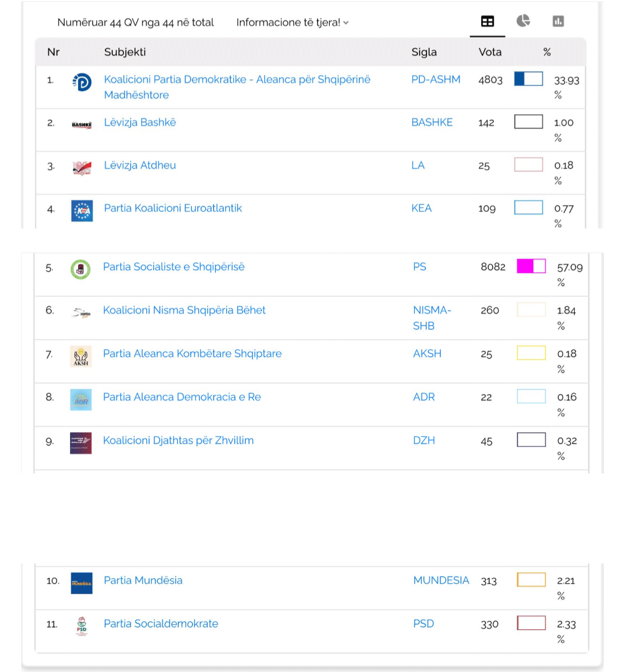Image resolution: width=625 pixels, height=672 pixels.
Task: Click the MUNDESIA sigla link
Action: (441, 580)
